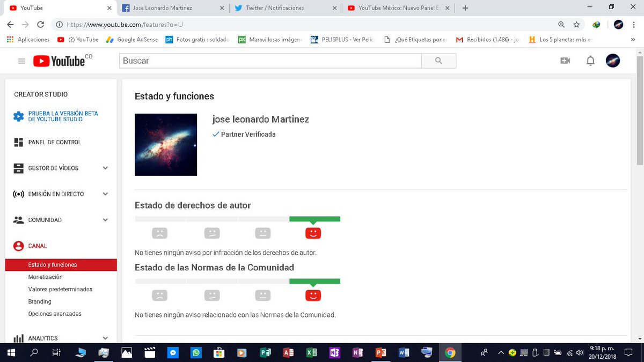Open the Gmail Recibidos bookmark
The height and width of the screenshot is (362, 644).
[x=488, y=39]
